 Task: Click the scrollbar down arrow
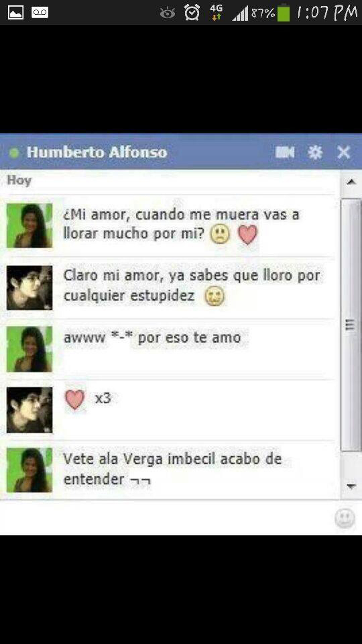tap(351, 486)
